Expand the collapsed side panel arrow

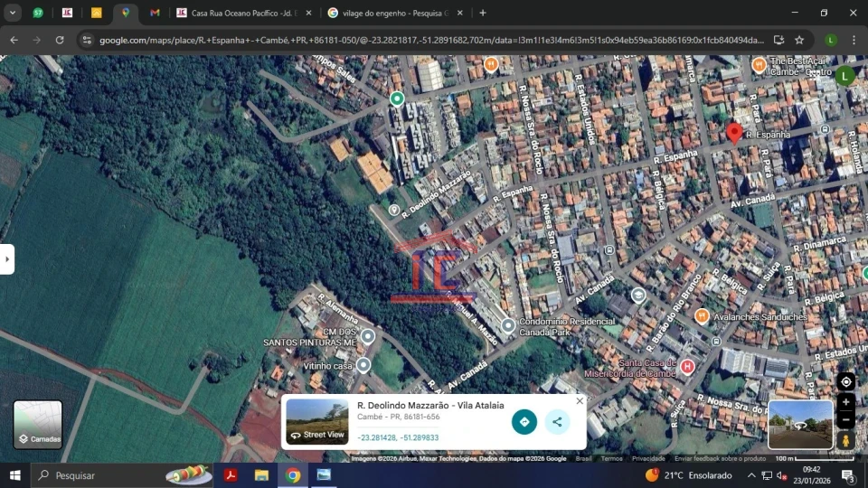tap(7, 258)
